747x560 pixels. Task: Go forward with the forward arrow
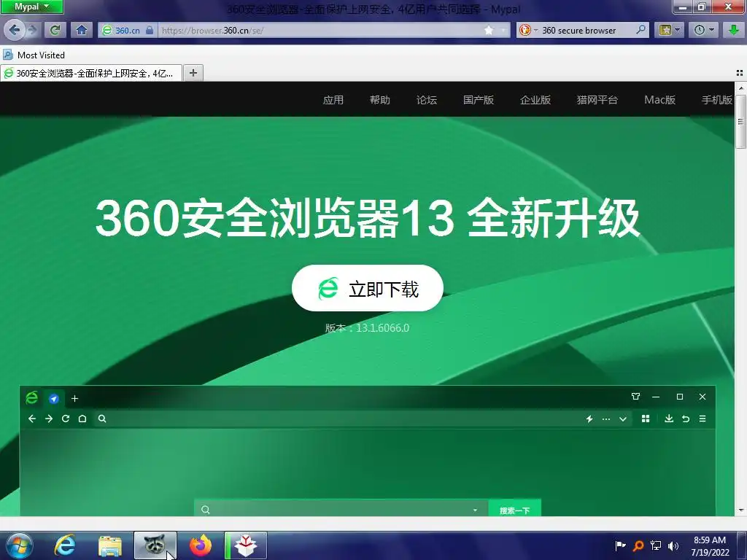click(32, 31)
